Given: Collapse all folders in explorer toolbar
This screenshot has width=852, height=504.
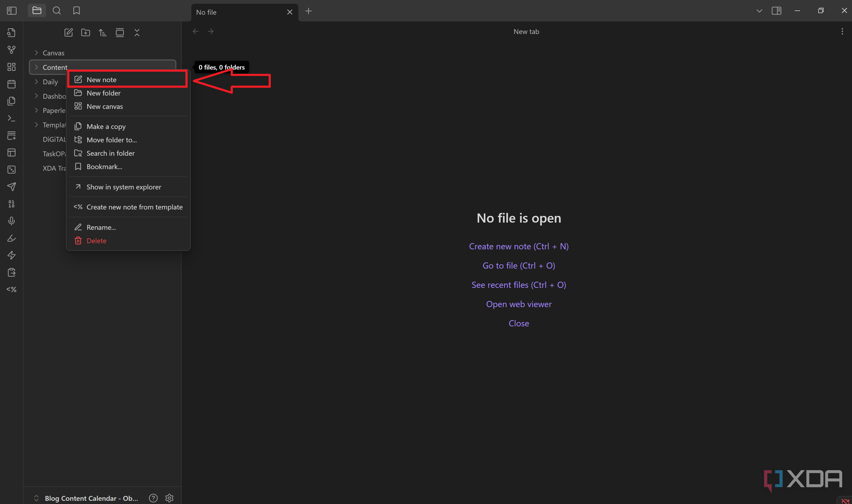Looking at the screenshot, I should [137, 33].
